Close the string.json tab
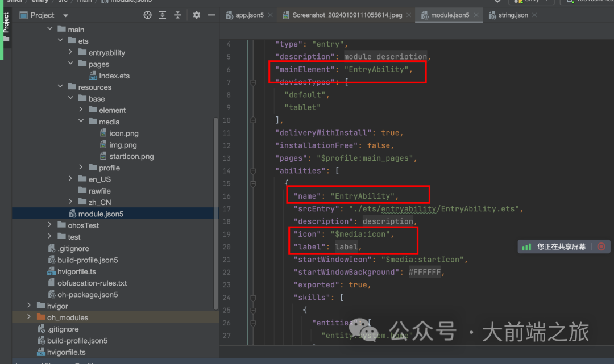614x364 pixels. (534, 15)
